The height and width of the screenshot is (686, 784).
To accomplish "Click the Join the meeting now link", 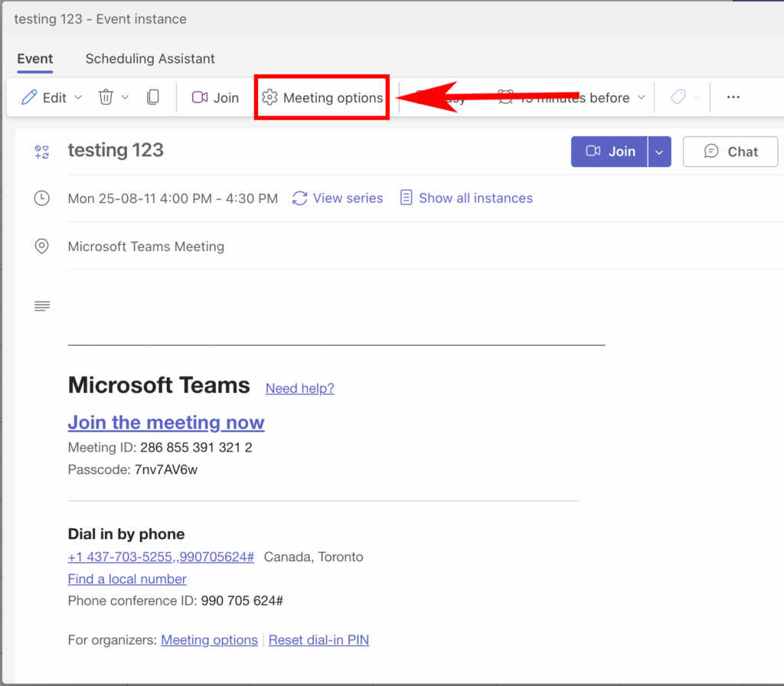I will point(166,423).
